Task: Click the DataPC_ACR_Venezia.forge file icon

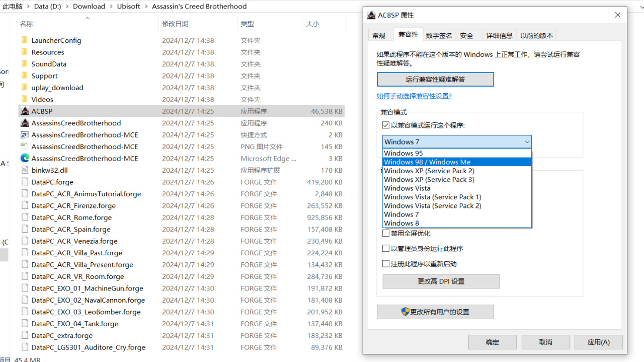Action: coord(24,241)
